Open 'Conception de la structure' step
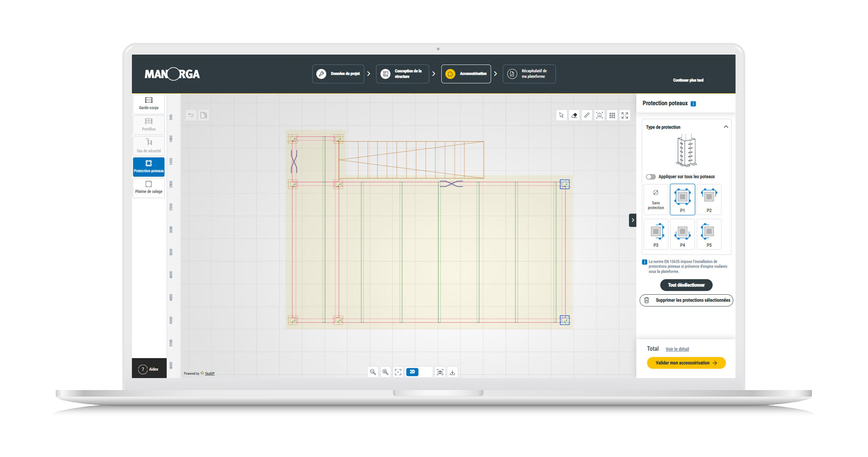Image resolution: width=868 pixels, height=457 pixels. [402, 74]
